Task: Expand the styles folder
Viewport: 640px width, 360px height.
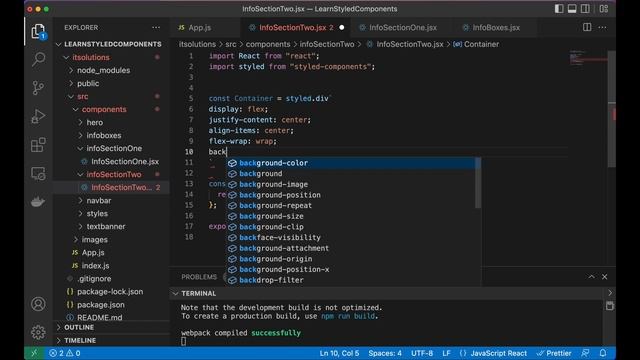Action: click(x=97, y=213)
